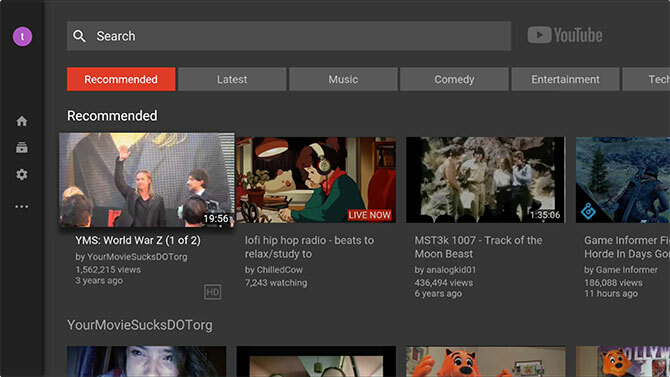Click the 436,494 views text
The width and height of the screenshot is (670, 377).
coord(444,283)
